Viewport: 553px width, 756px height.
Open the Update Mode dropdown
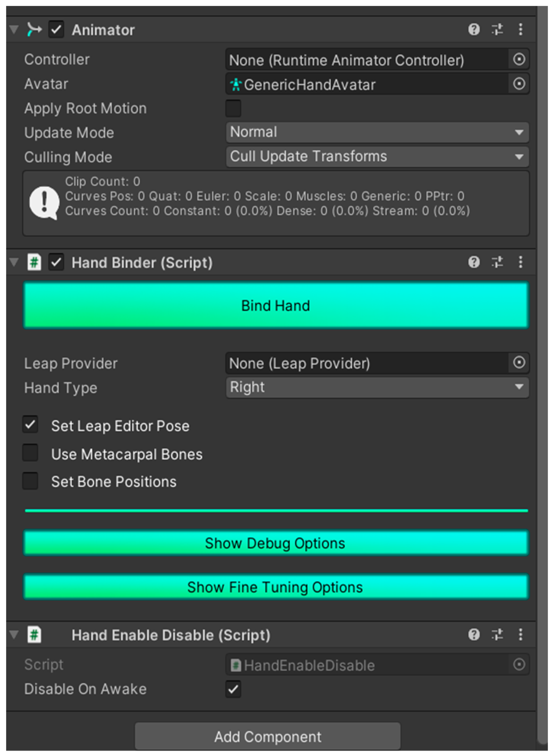[377, 132]
